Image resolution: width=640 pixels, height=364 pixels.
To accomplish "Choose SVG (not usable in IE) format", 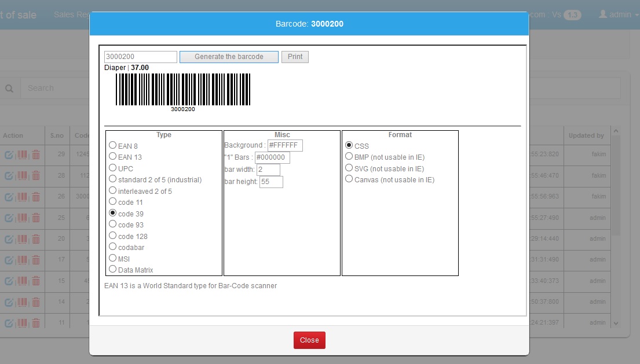I will 349,167.
